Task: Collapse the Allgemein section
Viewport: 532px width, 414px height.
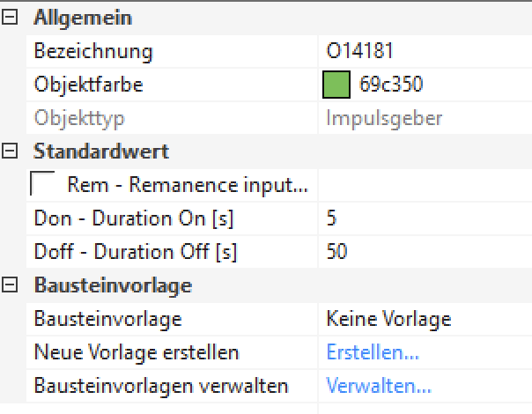Action: point(11,18)
